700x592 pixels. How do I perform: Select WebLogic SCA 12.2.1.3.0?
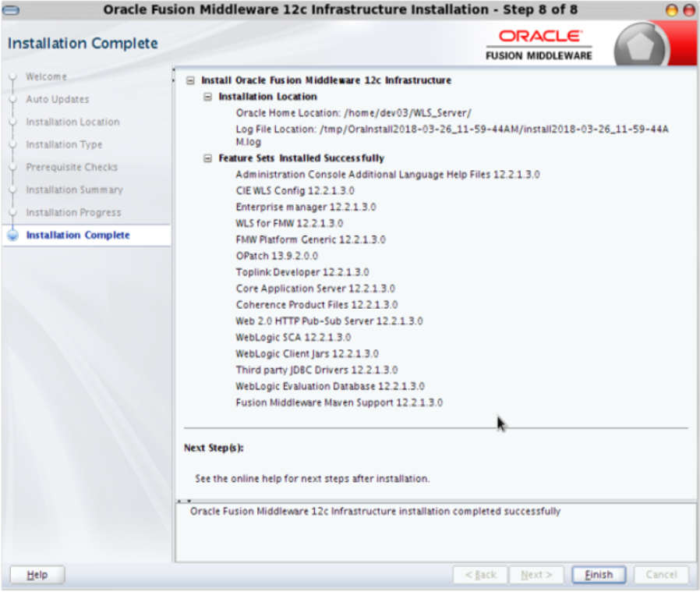293,338
